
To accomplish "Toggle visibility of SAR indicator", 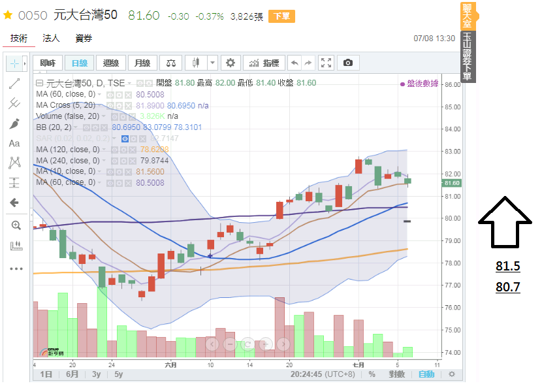I will 125,139.
